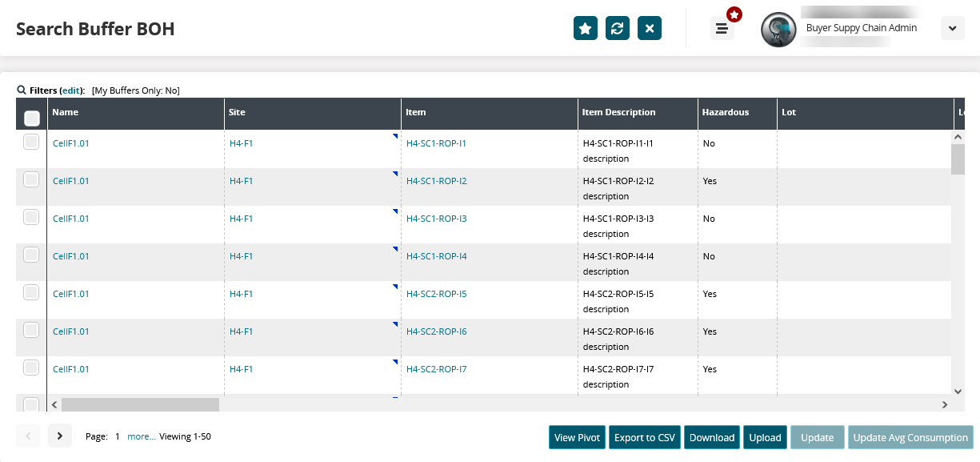Open more pages list in pagination

click(141, 436)
